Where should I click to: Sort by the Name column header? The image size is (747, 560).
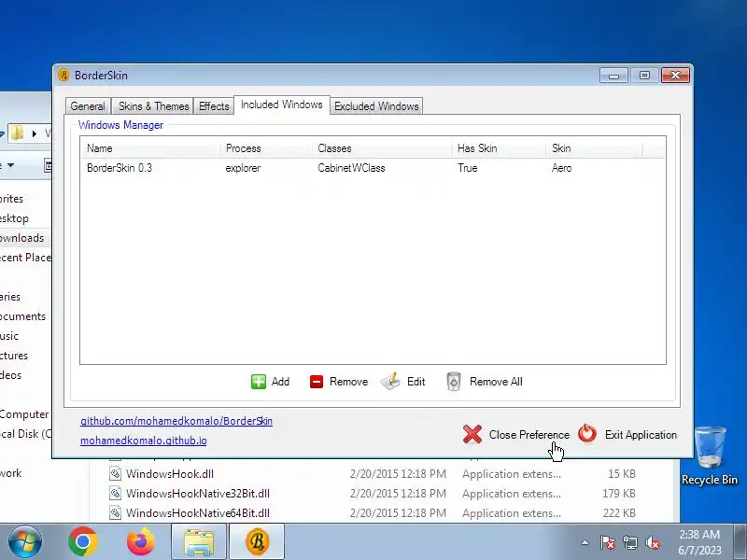[x=150, y=148]
